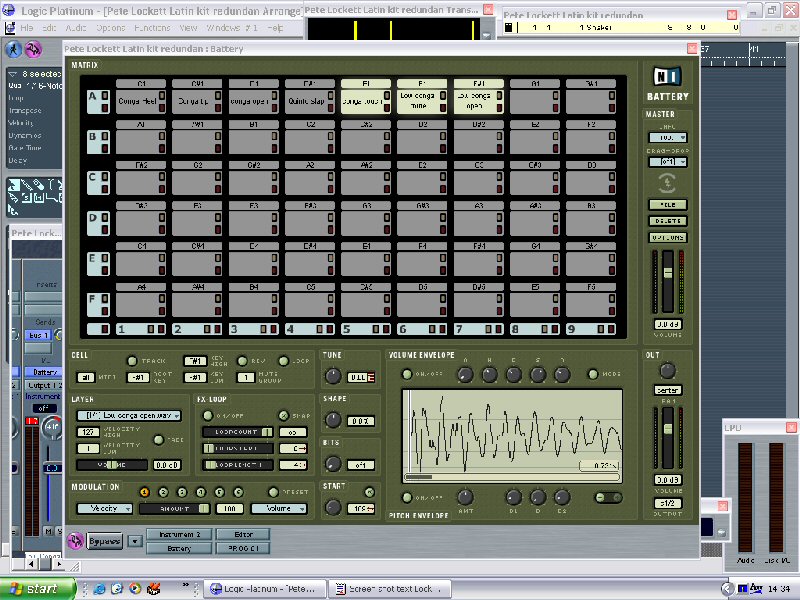800x600 pixels.
Task: Click the Bypass button
Action: point(105,541)
